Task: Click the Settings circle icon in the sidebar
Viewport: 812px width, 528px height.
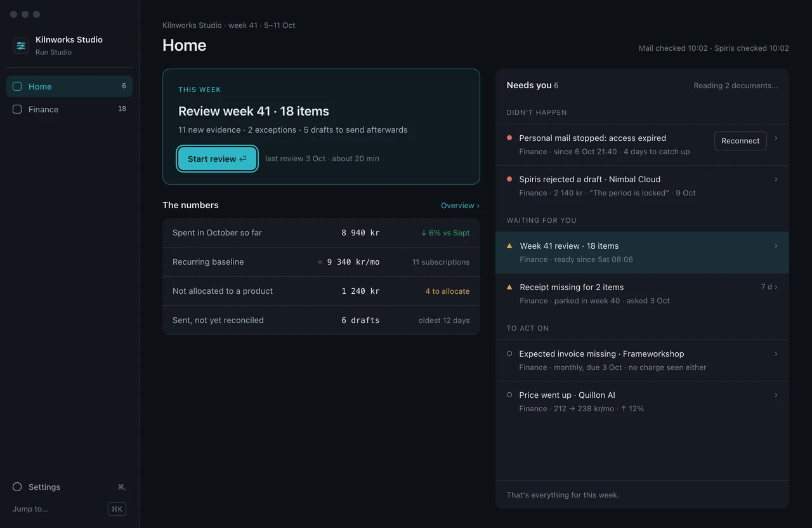Action: pos(17,487)
